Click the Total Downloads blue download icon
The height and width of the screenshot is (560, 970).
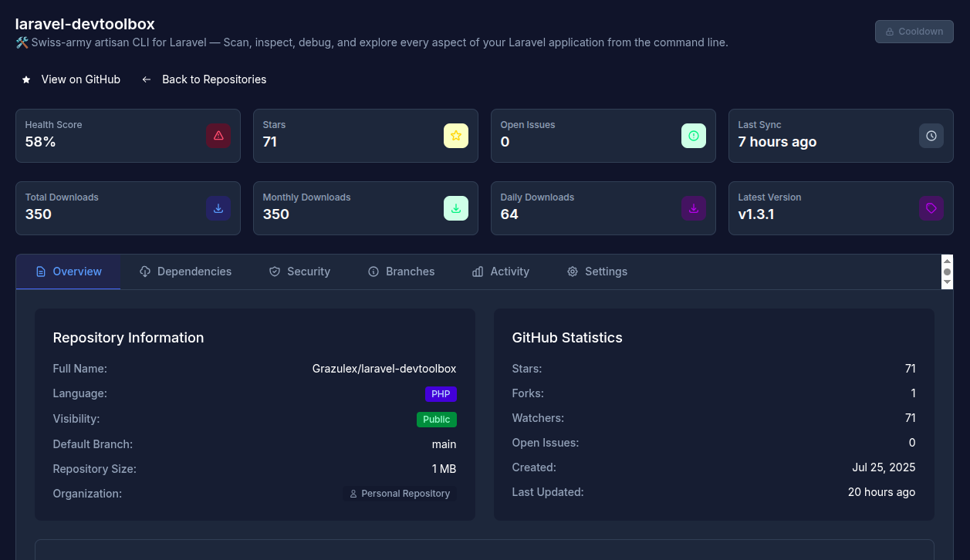[218, 208]
